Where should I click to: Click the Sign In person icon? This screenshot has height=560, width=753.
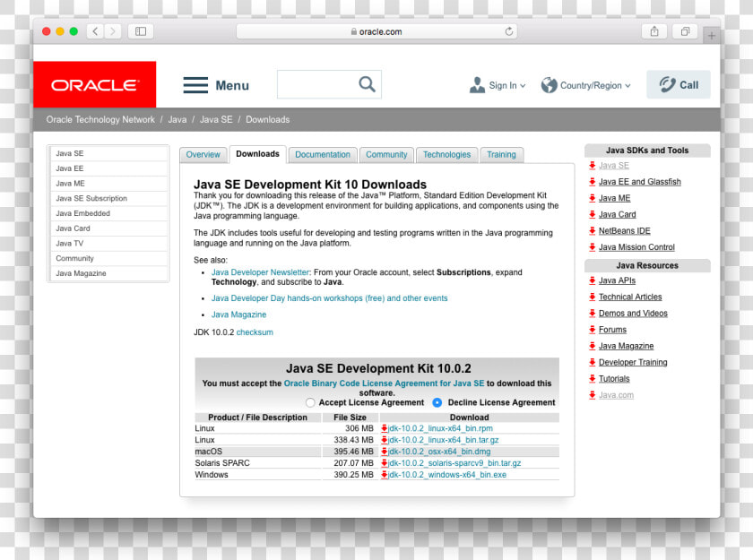pos(477,85)
